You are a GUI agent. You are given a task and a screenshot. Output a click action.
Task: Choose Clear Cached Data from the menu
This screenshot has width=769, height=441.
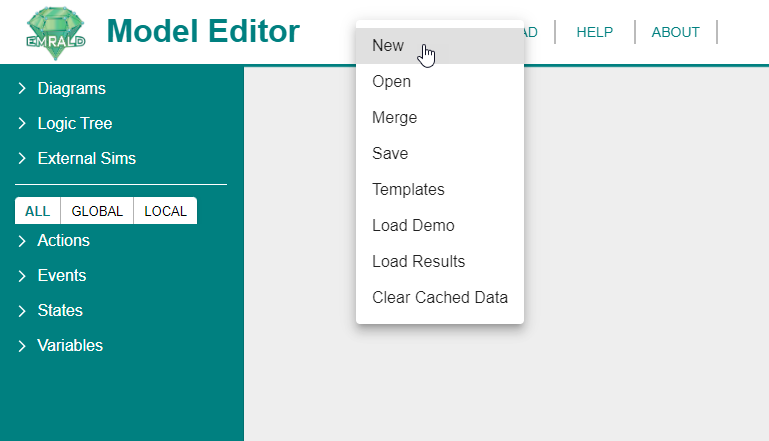[x=440, y=297]
